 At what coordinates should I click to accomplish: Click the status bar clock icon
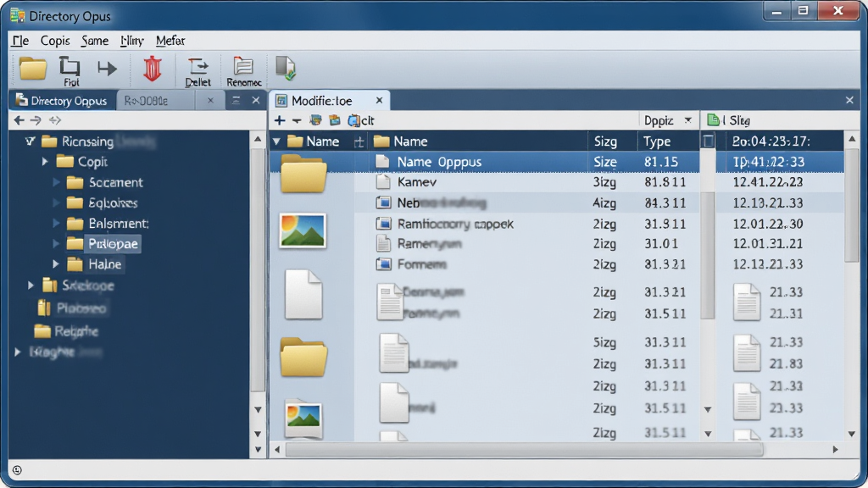(17, 470)
